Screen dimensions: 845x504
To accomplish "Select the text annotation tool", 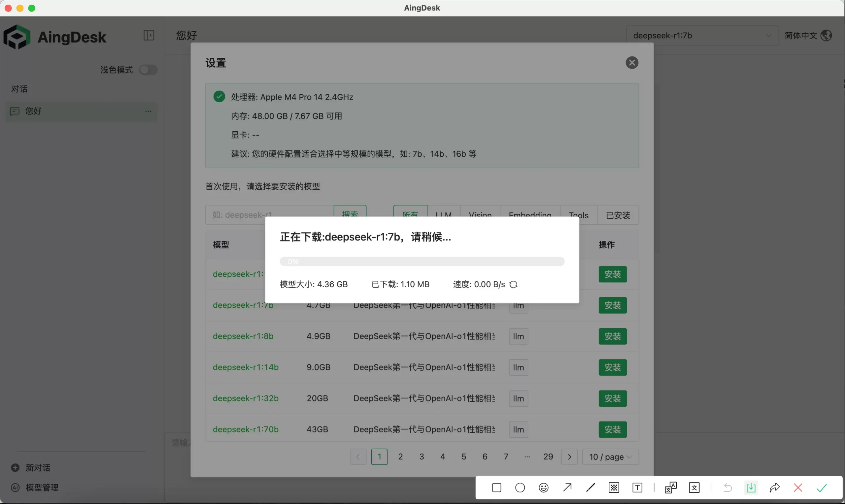I will click(637, 488).
